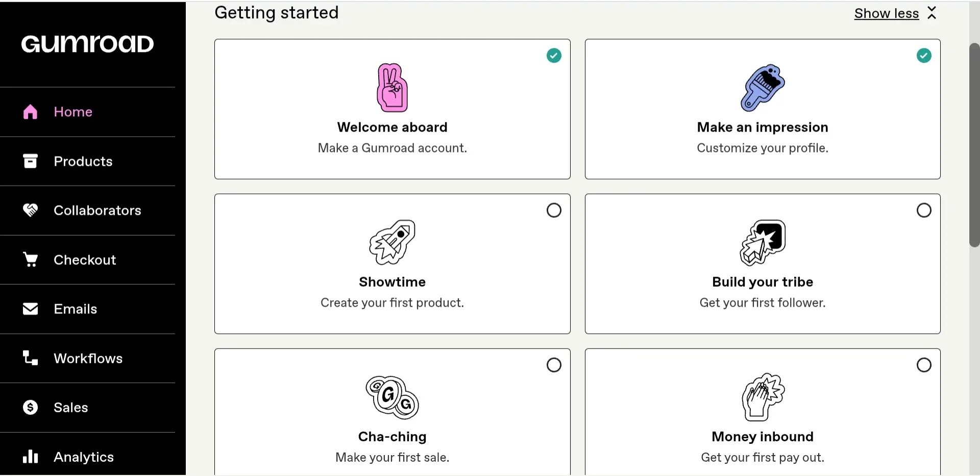Viewport: 980px width, 476px height.
Task: Open the Products archive icon
Action: coord(30,161)
